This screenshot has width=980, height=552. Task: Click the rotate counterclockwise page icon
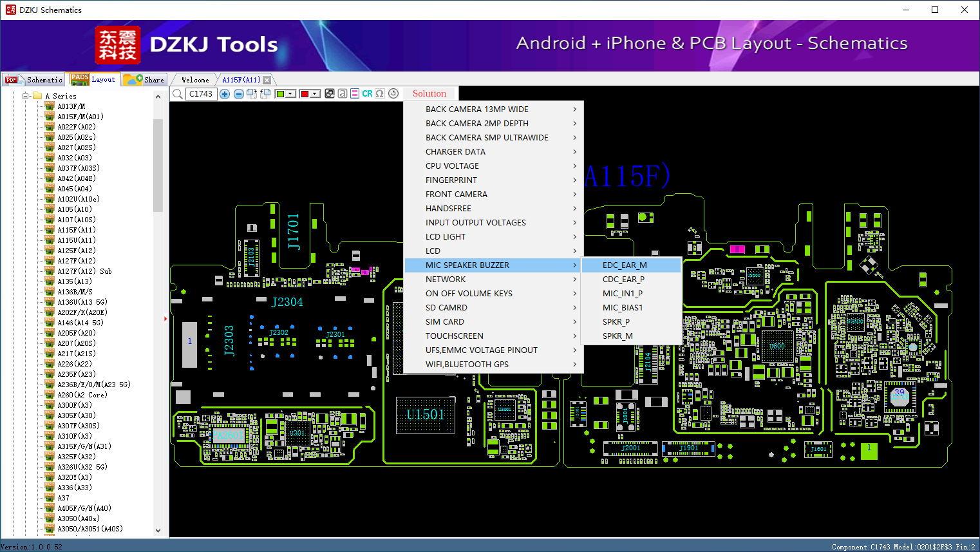pyautogui.click(x=265, y=93)
